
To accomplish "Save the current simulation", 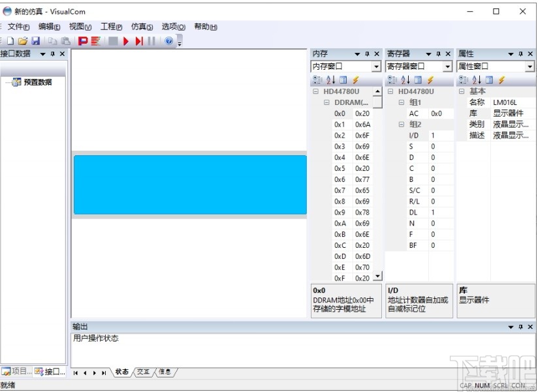I will pos(34,40).
